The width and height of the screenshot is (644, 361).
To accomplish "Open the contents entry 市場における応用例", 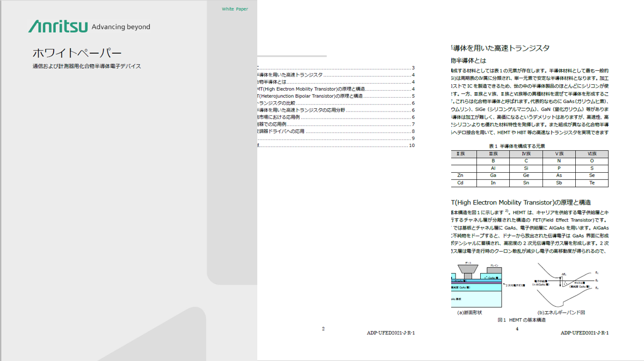I will tap(279, 117).
